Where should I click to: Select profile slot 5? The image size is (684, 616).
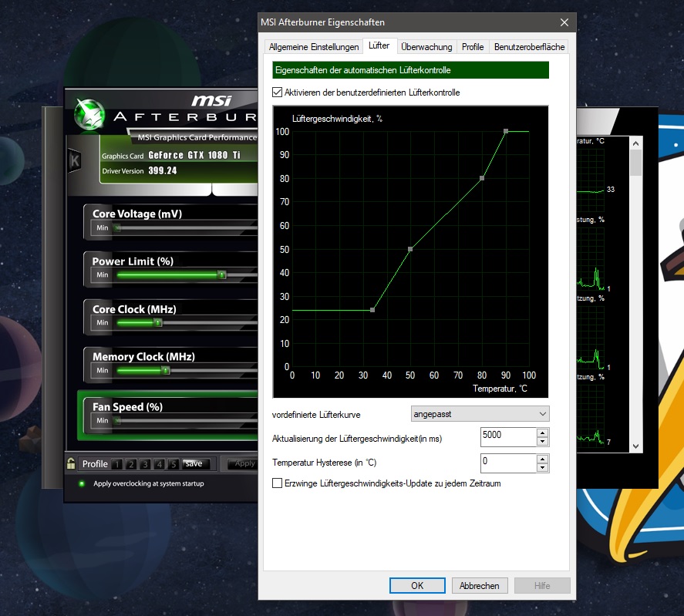(x=174, y=464)
